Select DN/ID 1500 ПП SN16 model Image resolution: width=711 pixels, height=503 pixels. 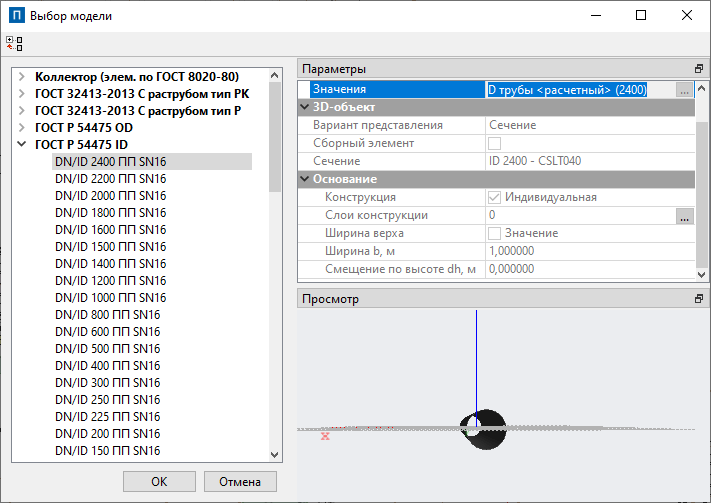pyautogui.click(x=111, y=247)
